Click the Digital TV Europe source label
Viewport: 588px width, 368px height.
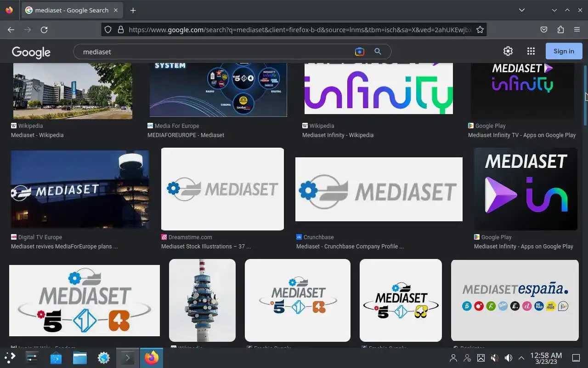tap(40, 237)
